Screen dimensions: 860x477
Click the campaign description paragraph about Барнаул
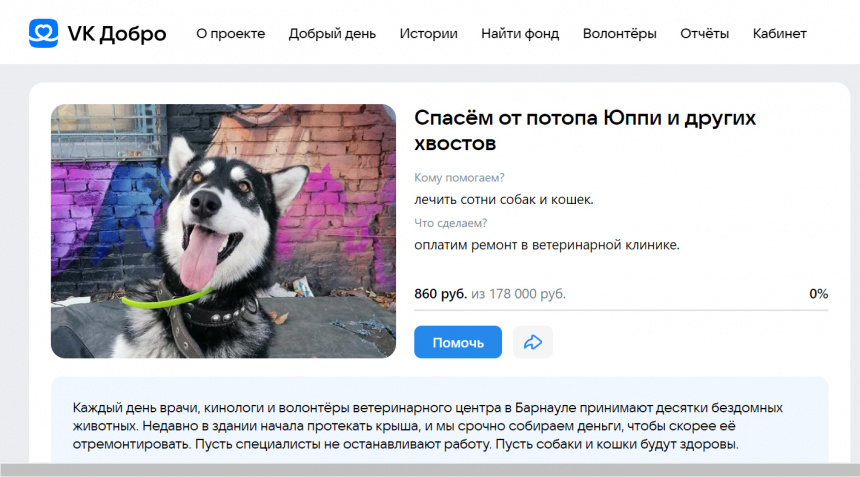coord(428,425)
